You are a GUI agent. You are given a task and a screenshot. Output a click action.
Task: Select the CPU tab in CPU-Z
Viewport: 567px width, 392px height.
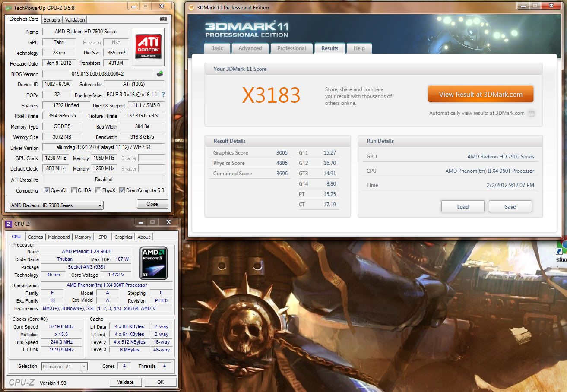point(16,237)
